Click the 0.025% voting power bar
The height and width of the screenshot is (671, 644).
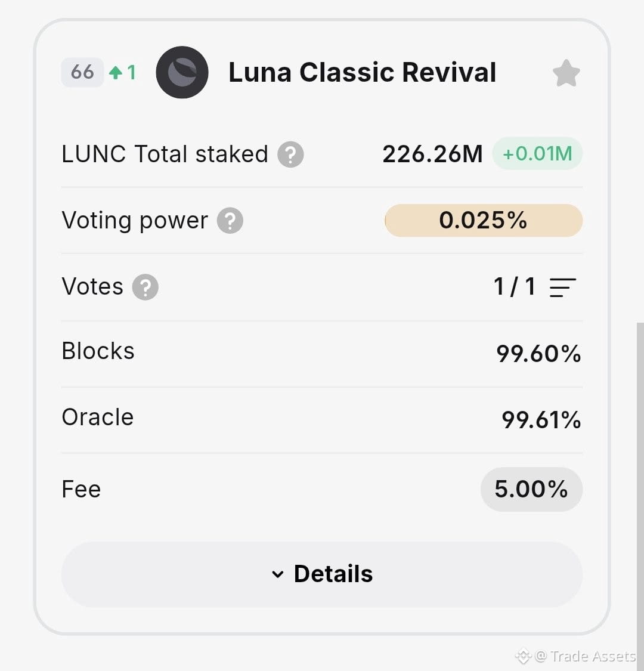click(484, 220)
